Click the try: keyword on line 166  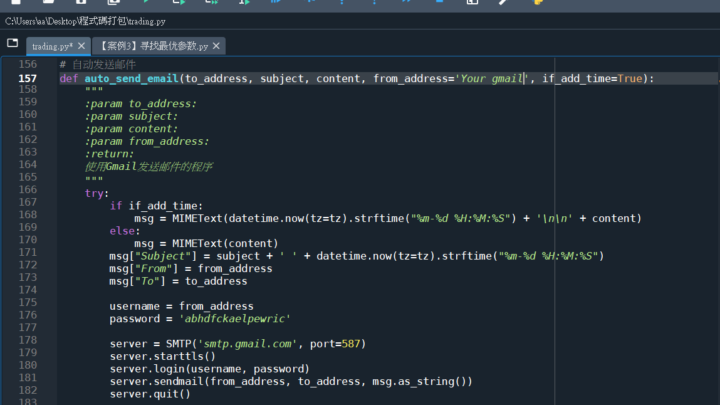pos(97,193)
